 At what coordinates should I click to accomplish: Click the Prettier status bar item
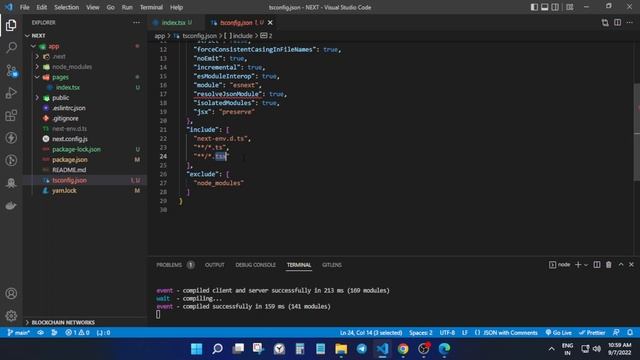(592, 333)
